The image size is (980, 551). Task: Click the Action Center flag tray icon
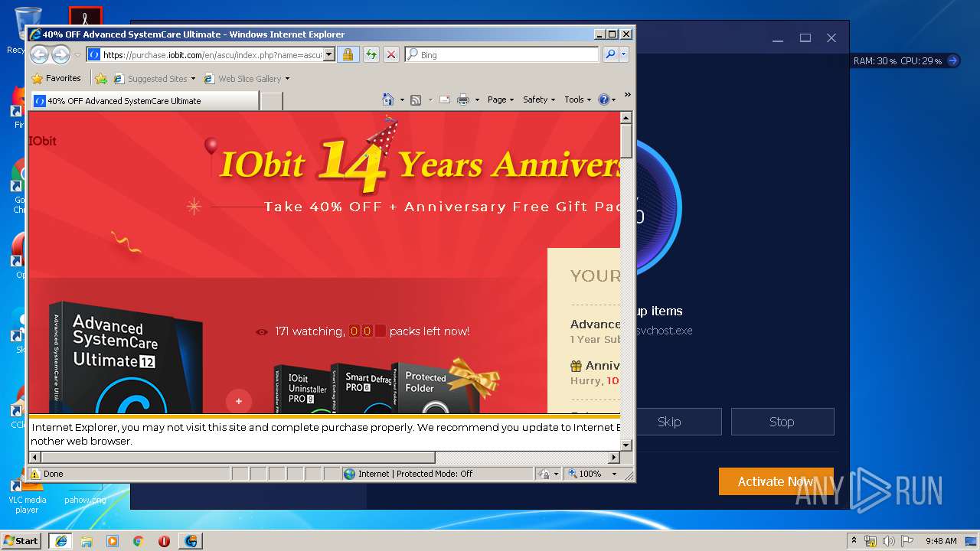[x=906, y=541]
